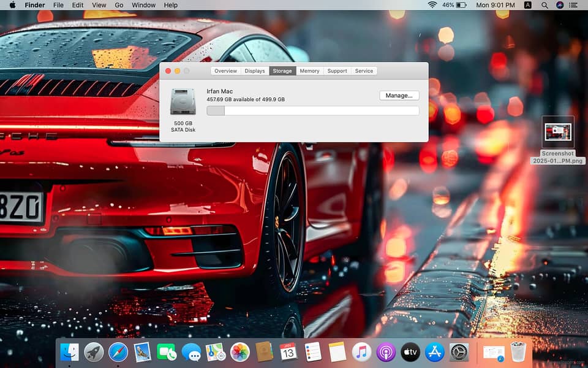
Task: Click the storage usage bar
Action: pos(312,111)
